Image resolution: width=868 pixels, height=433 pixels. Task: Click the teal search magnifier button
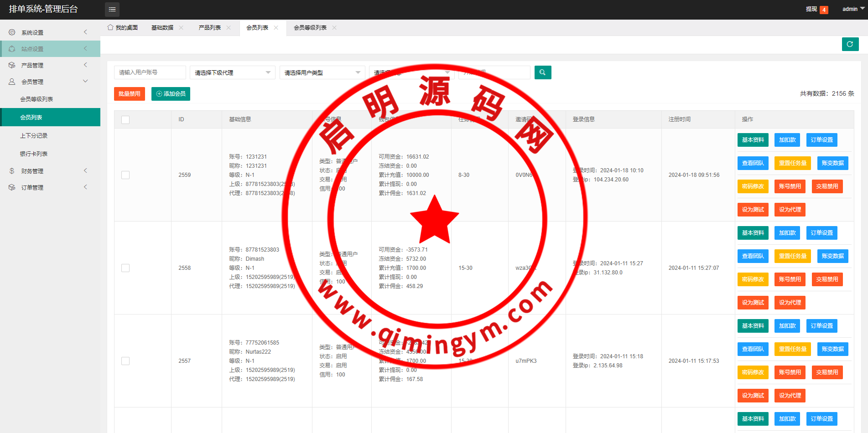[x=542, y=72]
